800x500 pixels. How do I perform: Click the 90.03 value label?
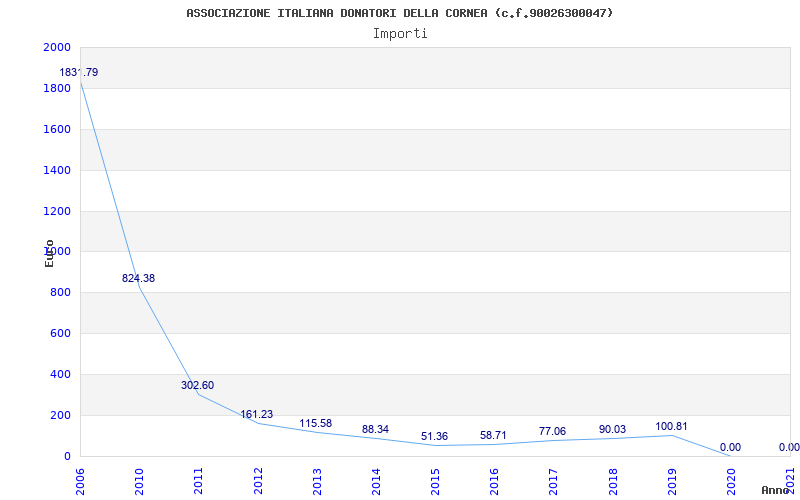point(612,429)
